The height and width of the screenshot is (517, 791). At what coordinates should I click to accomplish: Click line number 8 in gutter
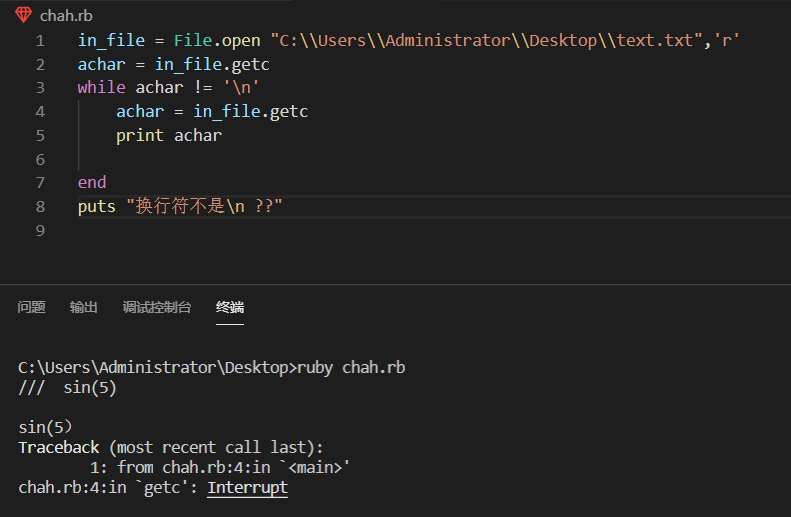coord(40,207)
